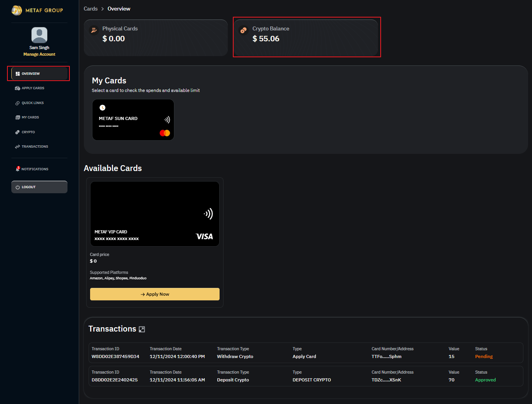The width and height of the screenshot is (532, 404).
Task: Click transaction ID D8DD02E2E2402425
Action: tap(115, 380)
